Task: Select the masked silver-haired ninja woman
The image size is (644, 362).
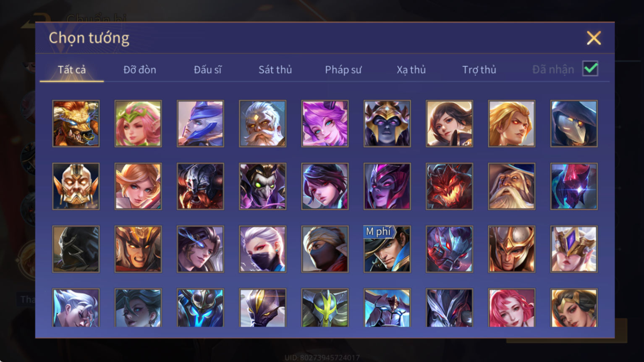Action: [x=263, y=249]
